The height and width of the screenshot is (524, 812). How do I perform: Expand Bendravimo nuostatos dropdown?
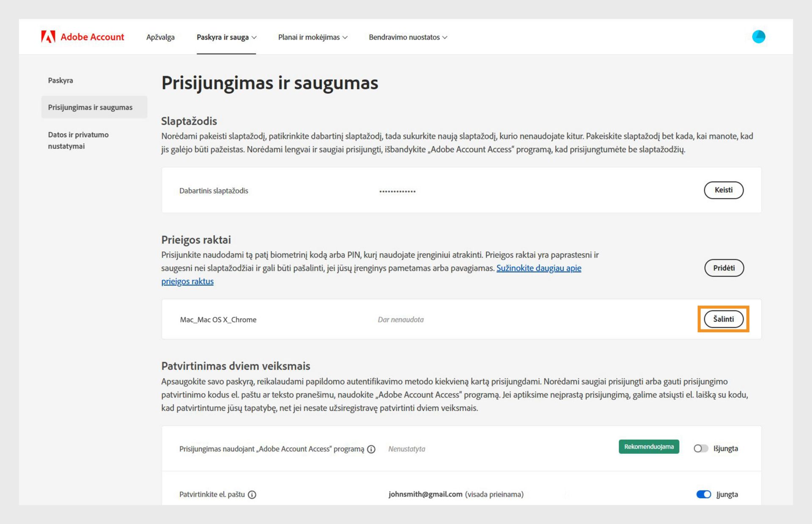click(408, 37)
